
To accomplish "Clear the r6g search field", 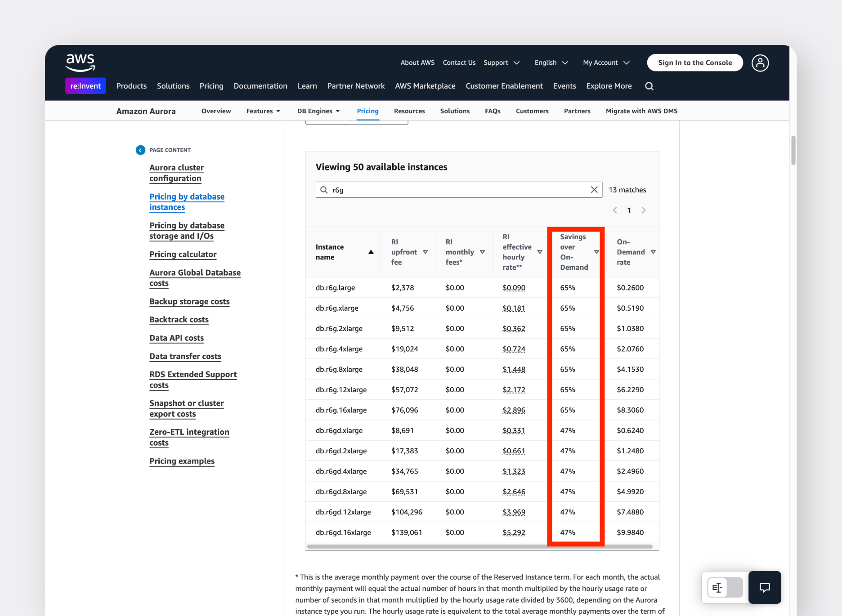I will [x=594, y=190].
